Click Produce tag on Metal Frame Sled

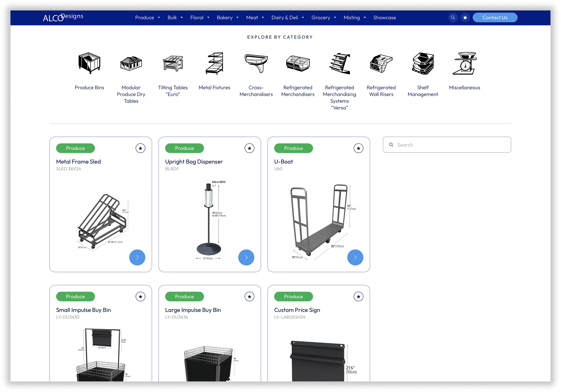coord(75,148)
